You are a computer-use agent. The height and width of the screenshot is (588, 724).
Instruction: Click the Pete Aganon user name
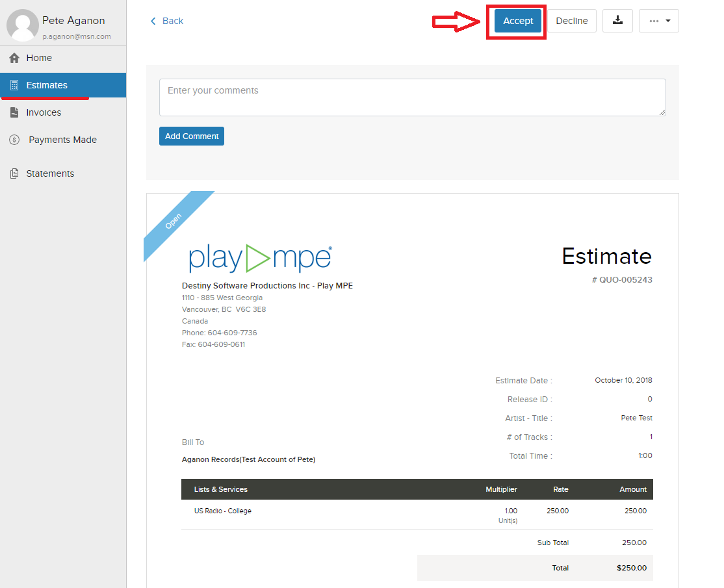pyautogui.click(x=73, y=21)
